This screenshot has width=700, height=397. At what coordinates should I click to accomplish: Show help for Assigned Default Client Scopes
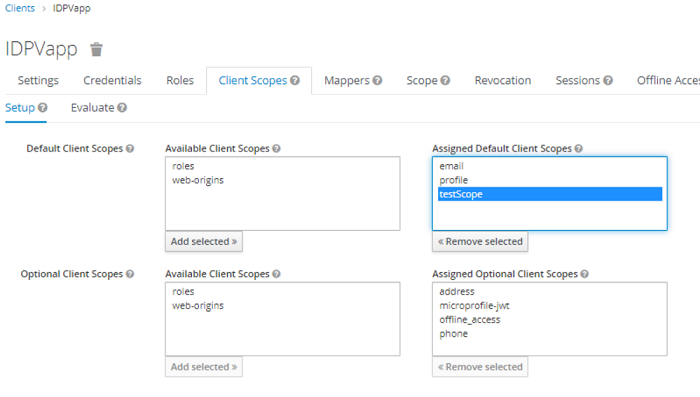(579, 149)
